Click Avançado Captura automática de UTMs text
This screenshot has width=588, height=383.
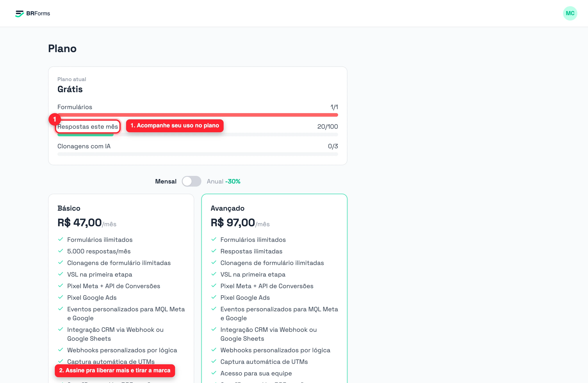coord(264,362)
